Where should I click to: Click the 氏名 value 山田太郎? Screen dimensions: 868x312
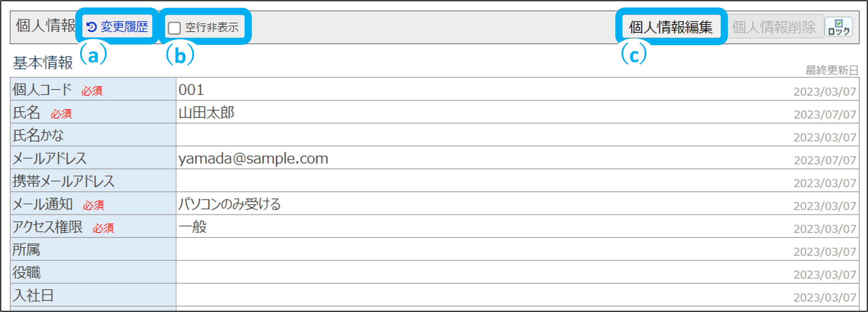[x=206, y=113]
